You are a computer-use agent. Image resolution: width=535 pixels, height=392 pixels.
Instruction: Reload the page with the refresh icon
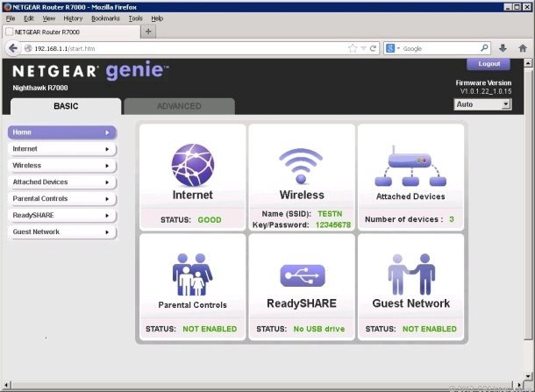click(x=373, y=48)
